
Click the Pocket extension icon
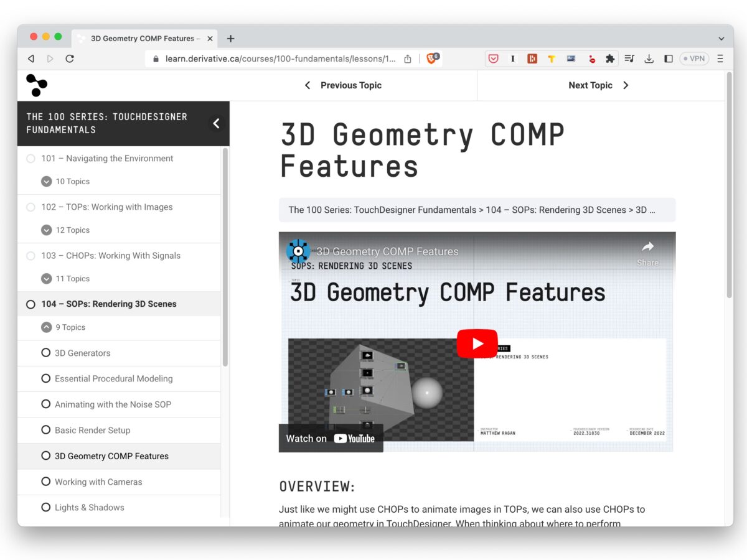pos(494,58)
